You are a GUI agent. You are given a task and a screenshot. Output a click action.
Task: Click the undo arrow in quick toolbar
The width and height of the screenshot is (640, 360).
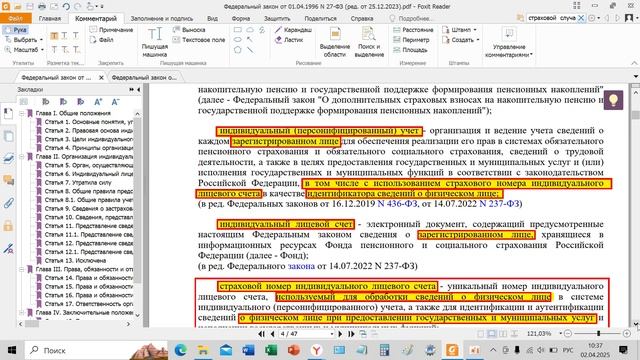66,6
